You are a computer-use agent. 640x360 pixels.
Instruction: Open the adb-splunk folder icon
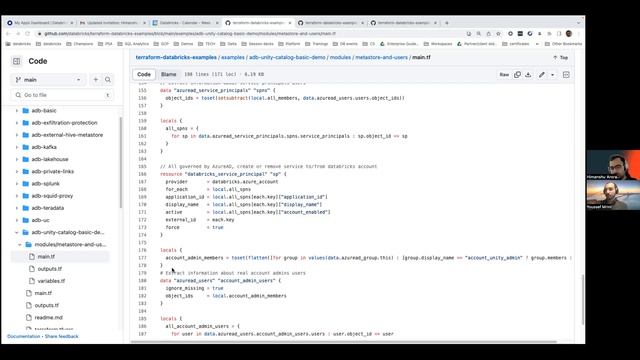pos(26,184)
